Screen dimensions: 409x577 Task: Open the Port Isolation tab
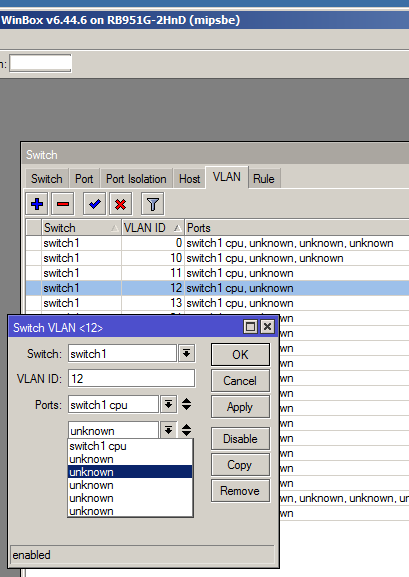tap(136, 179)
